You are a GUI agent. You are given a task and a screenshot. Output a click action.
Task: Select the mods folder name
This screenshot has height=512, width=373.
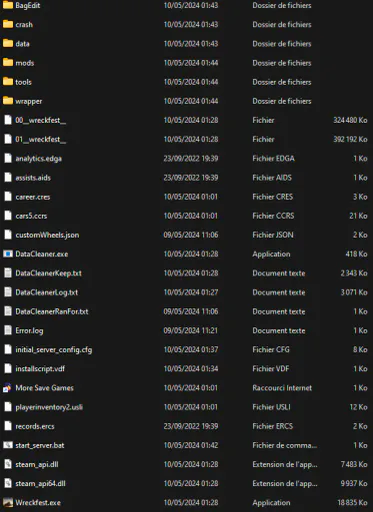click(x=25, y=63)
